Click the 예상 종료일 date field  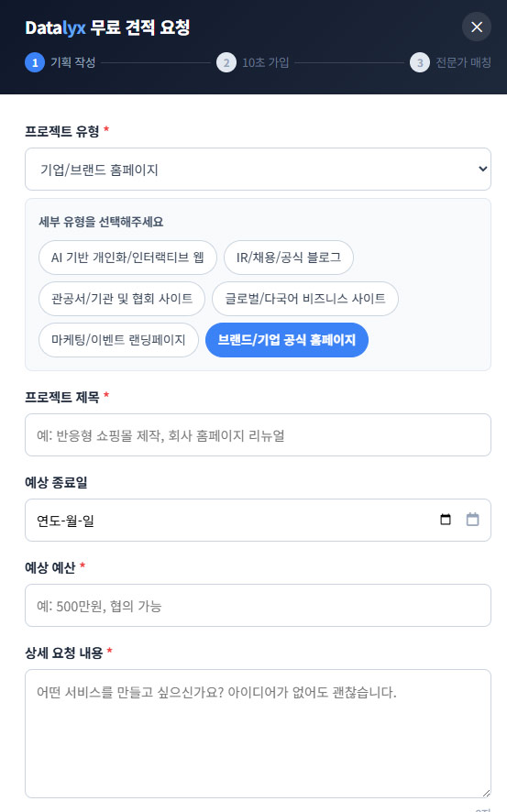(258, 520)
